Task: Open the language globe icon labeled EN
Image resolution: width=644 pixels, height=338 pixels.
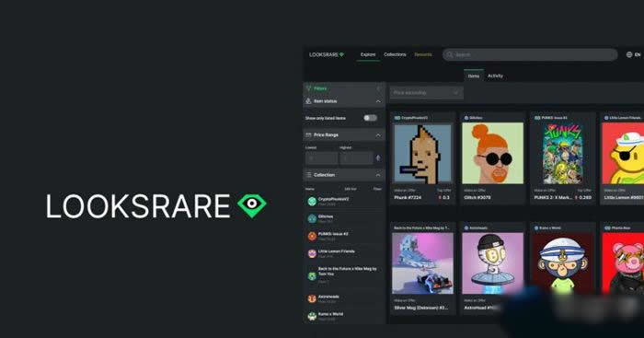Action: [629, 54]
